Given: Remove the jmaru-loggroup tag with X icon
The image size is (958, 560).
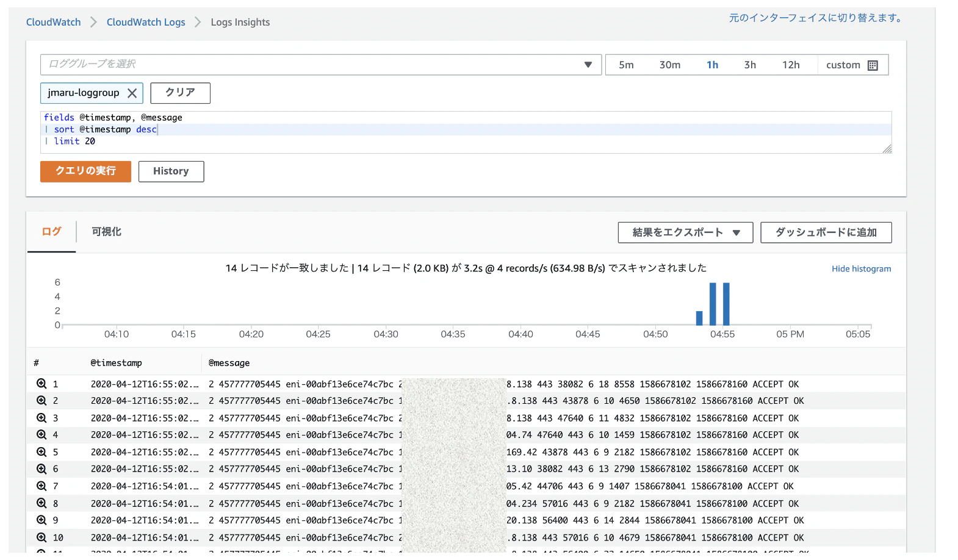Looking at the screenshot, I should [x=132, y=93].
